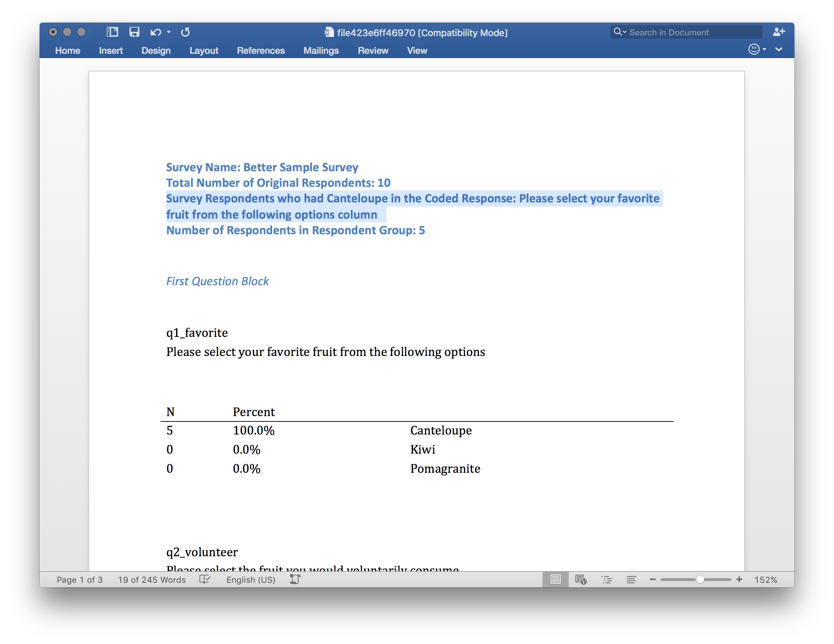Switch to Outline view

(607, 580)
